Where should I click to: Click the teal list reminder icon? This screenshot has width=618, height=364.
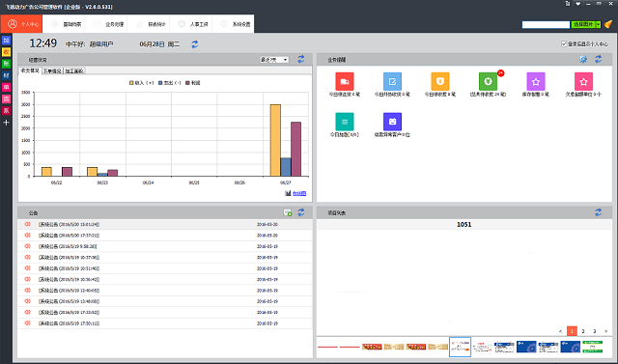[x=345, y=122]
